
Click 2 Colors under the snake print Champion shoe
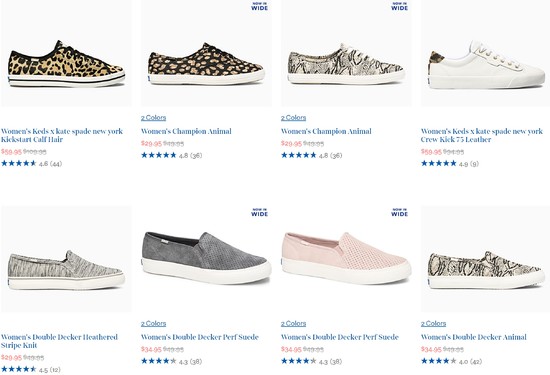(294, 118)
